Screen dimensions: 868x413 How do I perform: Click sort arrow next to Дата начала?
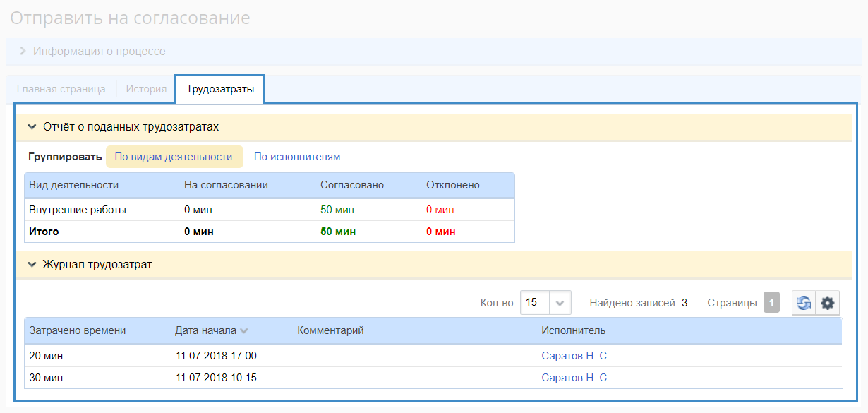pyautogui.click(x=244, y=331)
